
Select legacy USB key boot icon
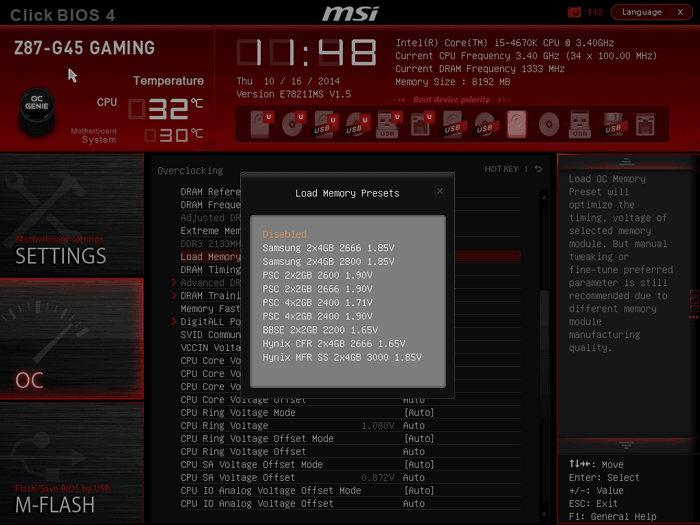coord(580,124)
